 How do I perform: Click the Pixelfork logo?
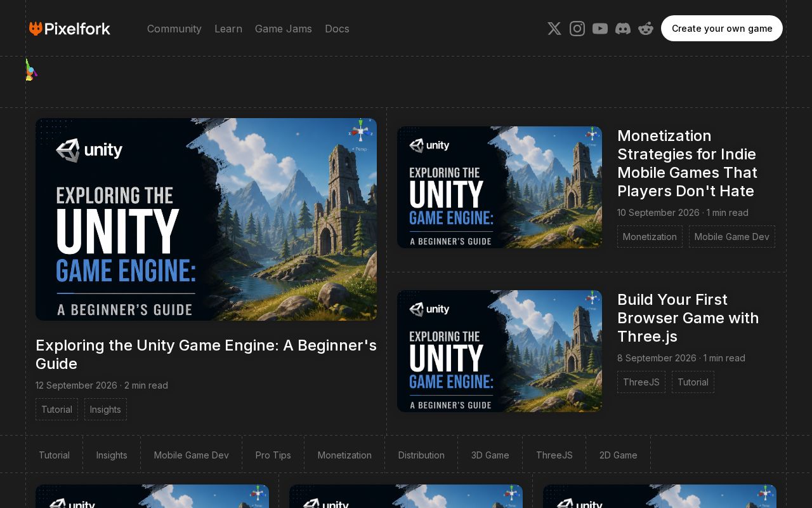70,29
